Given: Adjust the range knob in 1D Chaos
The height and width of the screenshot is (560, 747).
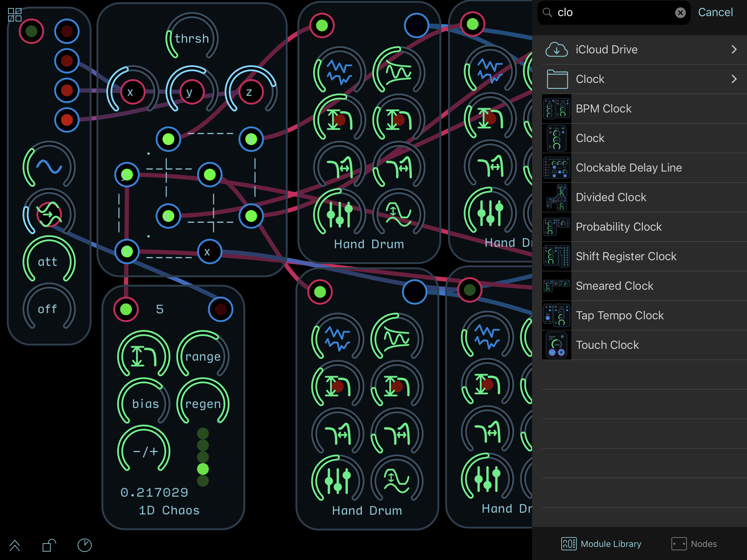Looking at the screenshot, I should (203, 357).
